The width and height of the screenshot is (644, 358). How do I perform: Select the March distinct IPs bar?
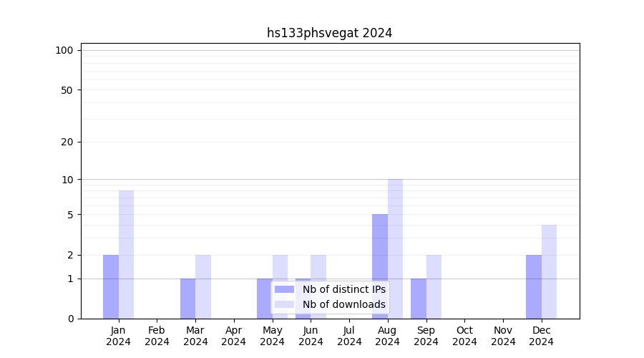tap(187, 299)
